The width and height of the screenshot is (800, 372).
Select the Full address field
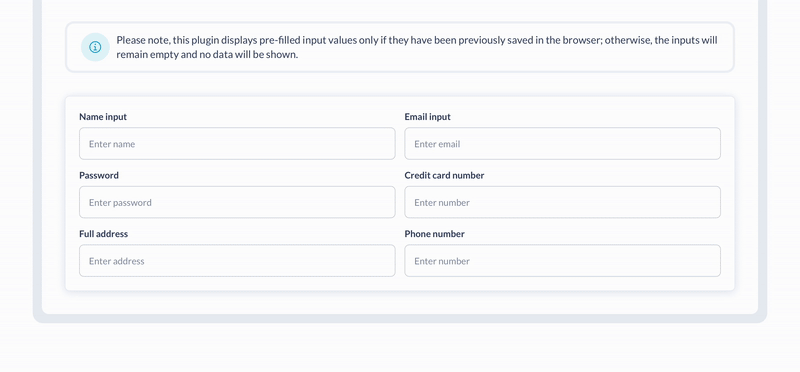click(237, 261)
